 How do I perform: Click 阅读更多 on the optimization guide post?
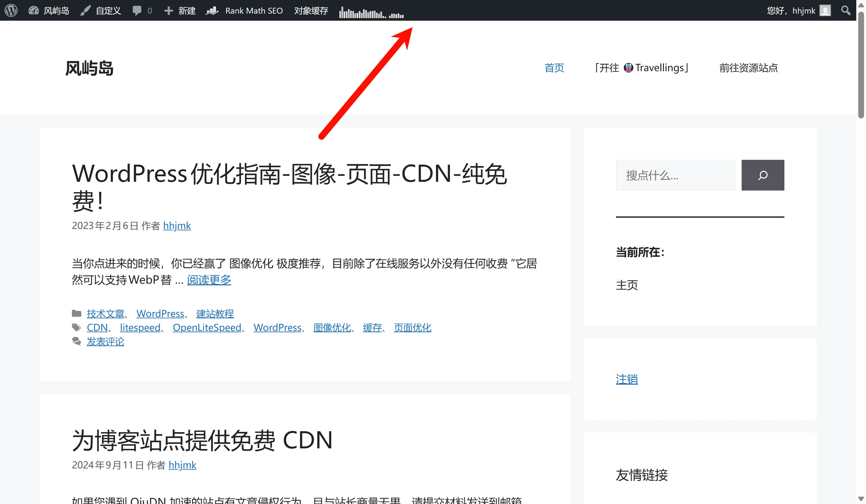point(209,280)
